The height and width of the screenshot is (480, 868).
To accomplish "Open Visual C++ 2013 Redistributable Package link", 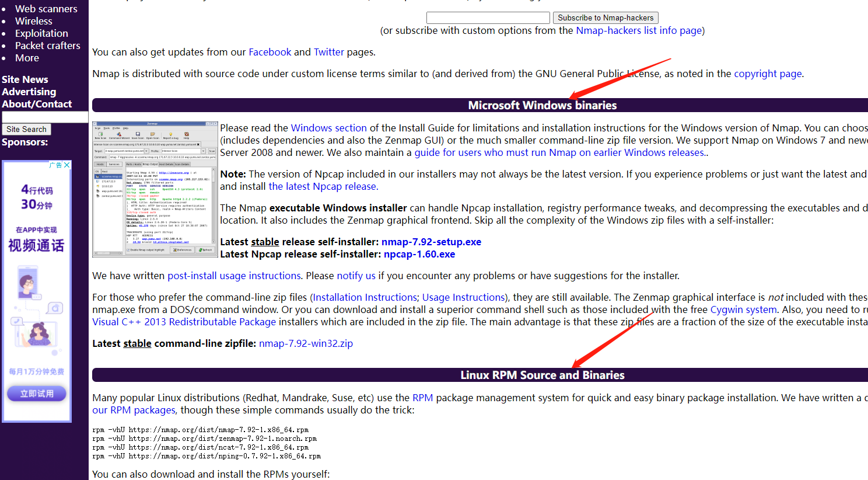I will tap(184, 322).
